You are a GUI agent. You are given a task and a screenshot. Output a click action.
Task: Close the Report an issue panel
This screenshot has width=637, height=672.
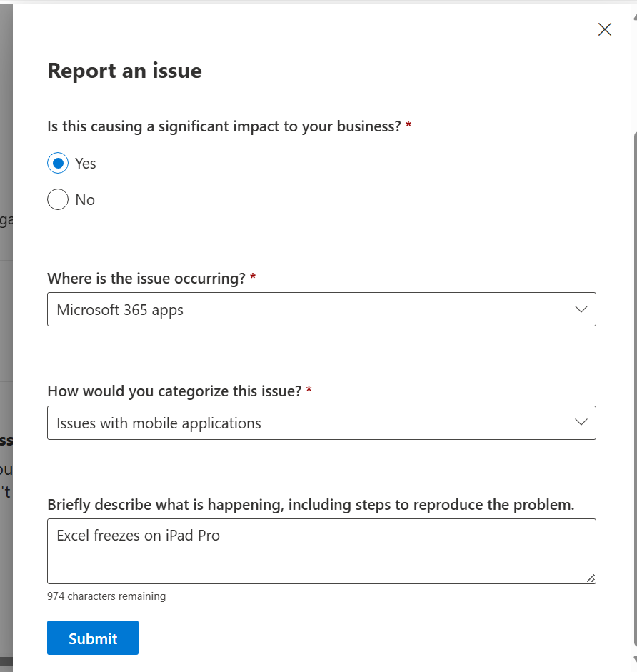point(604,29)
